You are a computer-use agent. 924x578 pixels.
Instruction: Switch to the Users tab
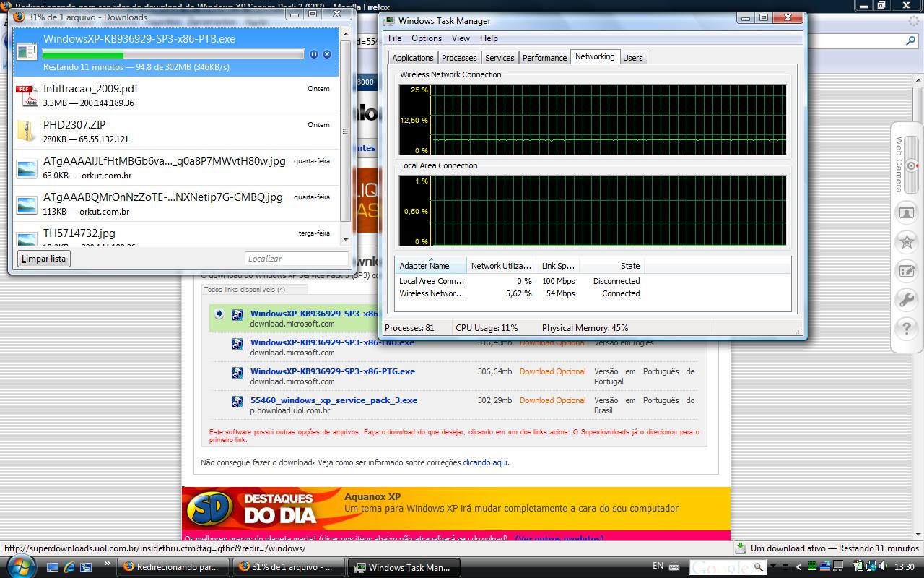tap(633, 58)
